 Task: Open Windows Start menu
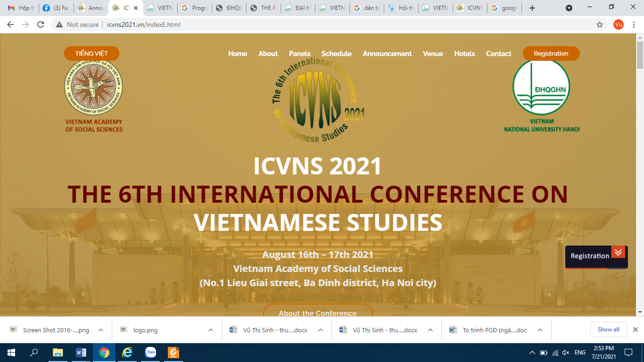tap(11, 352)
